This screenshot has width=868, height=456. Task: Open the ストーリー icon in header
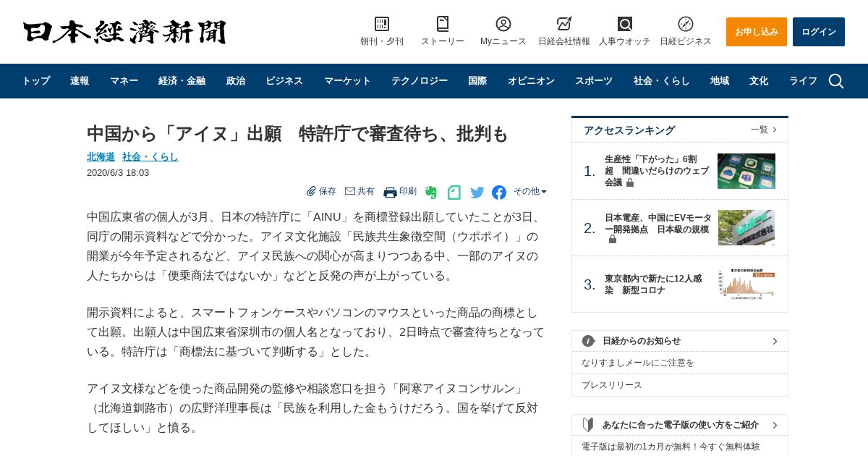tap(443, 24)
